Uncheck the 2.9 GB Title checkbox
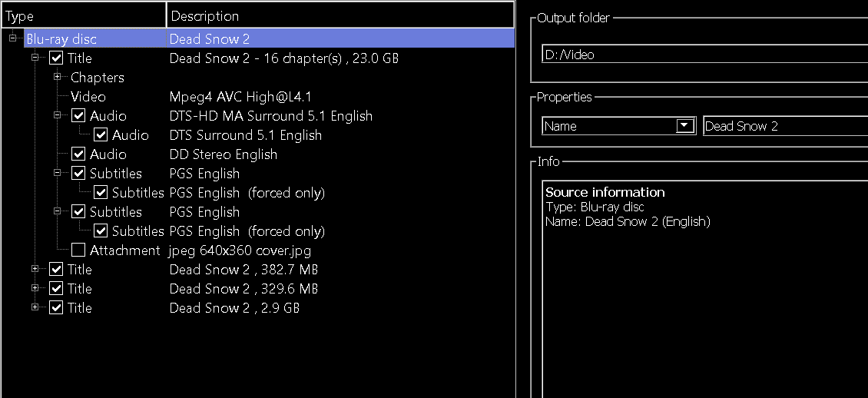868x398 pixels. 56,308
